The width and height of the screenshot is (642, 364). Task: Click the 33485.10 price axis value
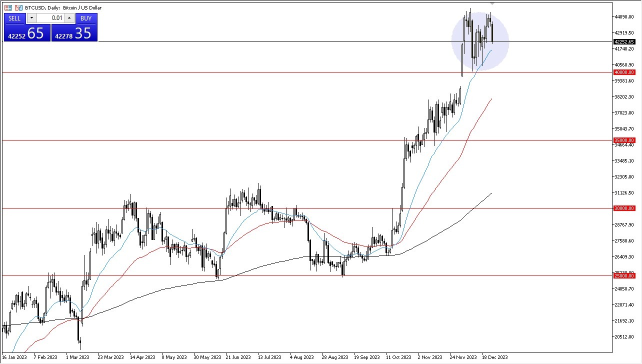tap(624, 161)
